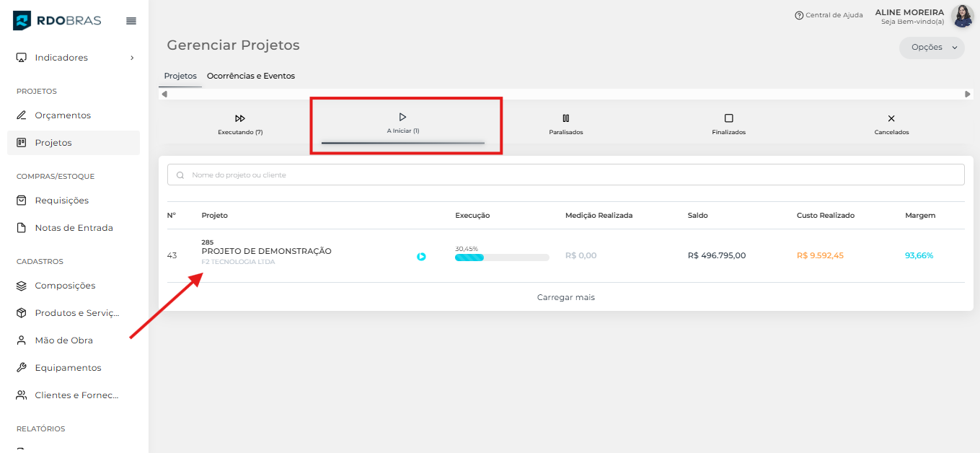Select the A Iniciar (1) tab
Viewport: 980px width, 453px height.
(402, 123)
